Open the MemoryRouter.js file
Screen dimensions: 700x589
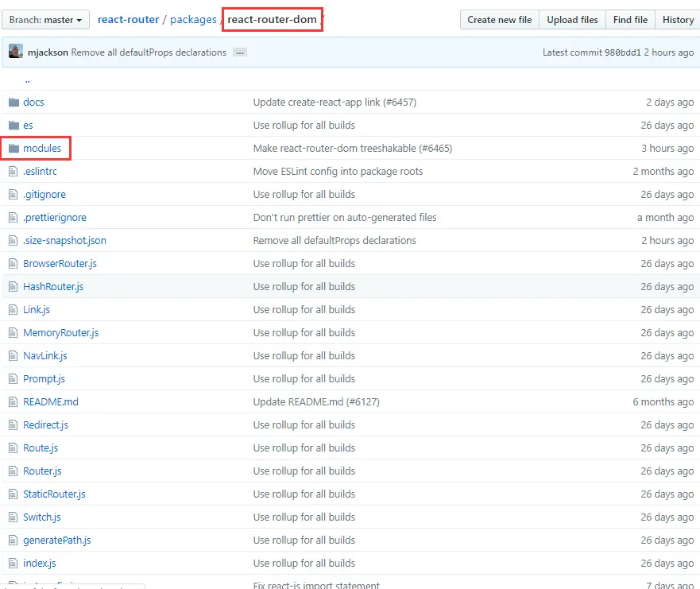pos(60,333)
